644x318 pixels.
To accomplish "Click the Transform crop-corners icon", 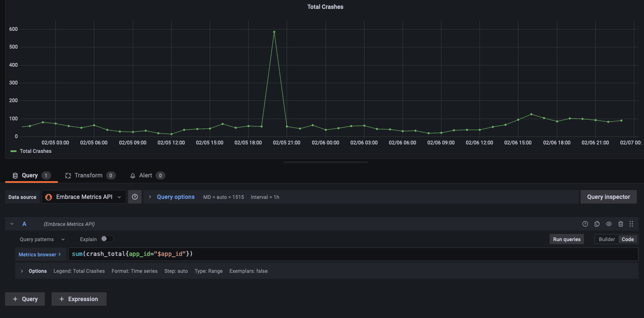I will (x=68, y=175).
